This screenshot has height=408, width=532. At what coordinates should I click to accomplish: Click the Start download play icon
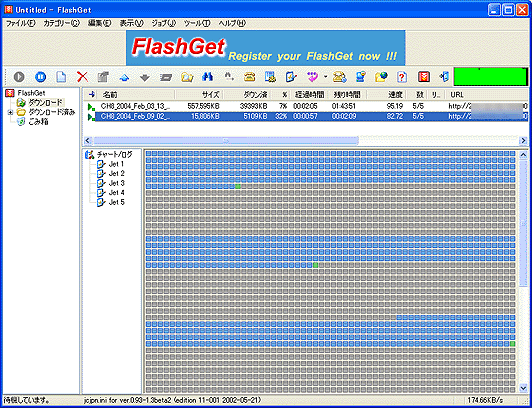[19, 77]
